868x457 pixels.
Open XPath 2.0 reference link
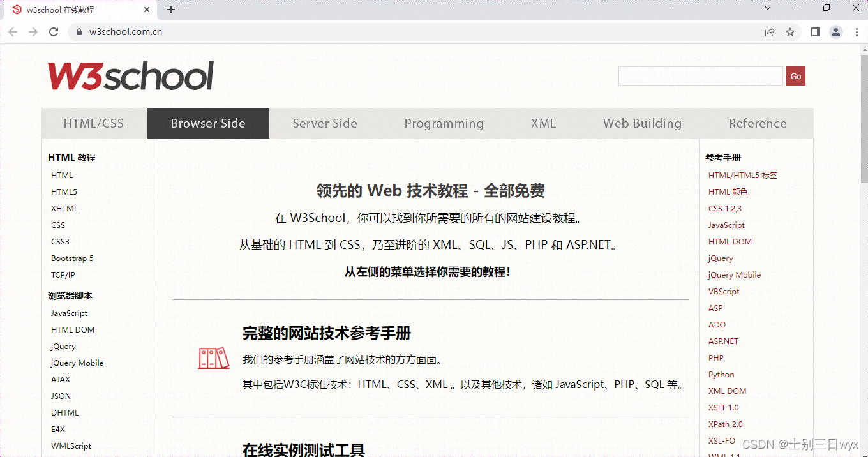tap(726, 424)
